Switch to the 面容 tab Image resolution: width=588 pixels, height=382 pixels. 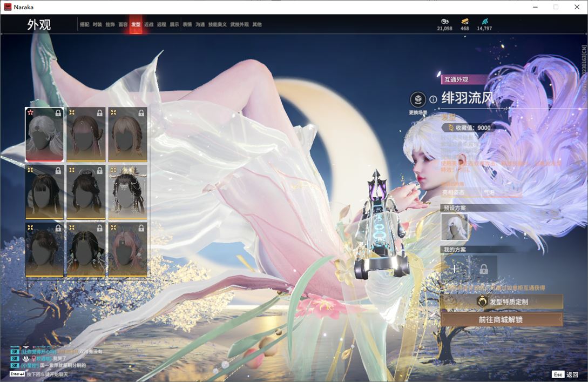[123, 24]
